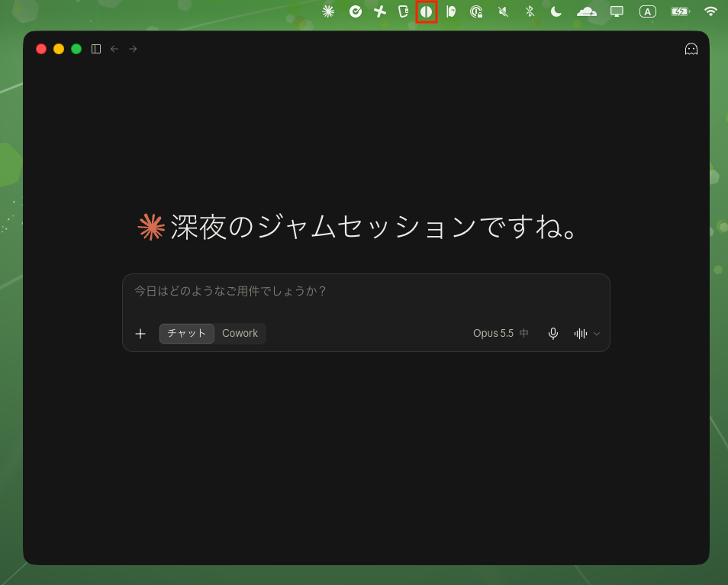Open the display monitor menu bar icon

(617, 11)
